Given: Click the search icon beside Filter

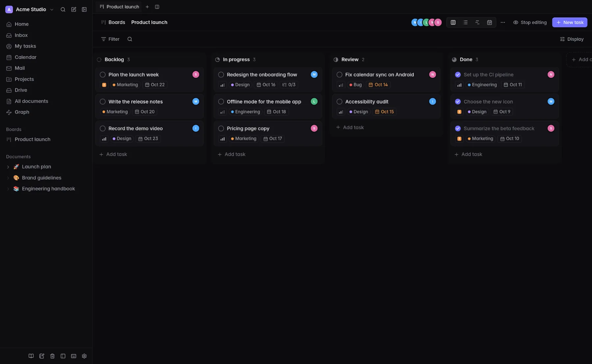Looking at the screenshot, I should [130, 39].
